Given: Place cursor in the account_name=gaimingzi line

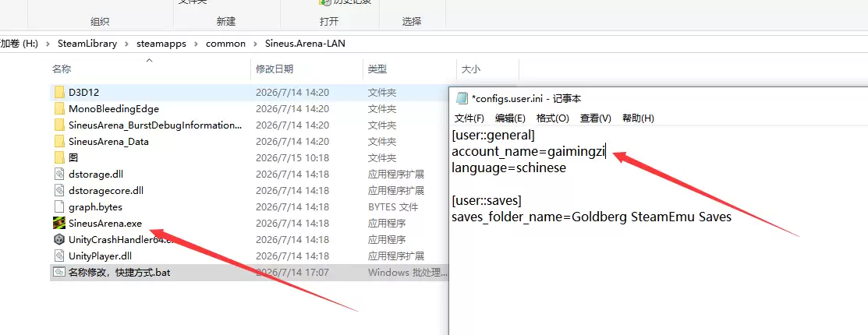Looking at the screenshot, I should coord(529,151).
